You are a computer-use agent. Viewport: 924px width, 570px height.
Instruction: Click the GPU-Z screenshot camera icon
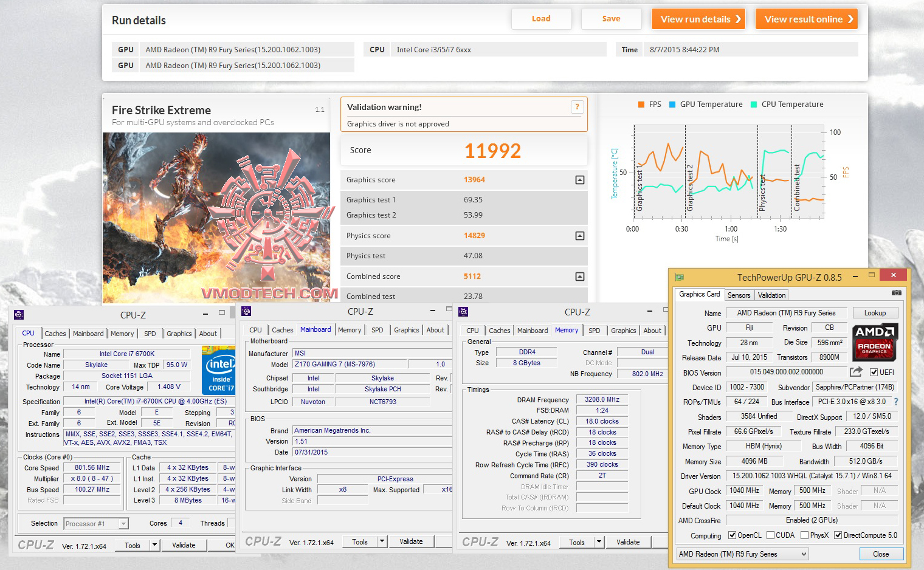[896, 293]
